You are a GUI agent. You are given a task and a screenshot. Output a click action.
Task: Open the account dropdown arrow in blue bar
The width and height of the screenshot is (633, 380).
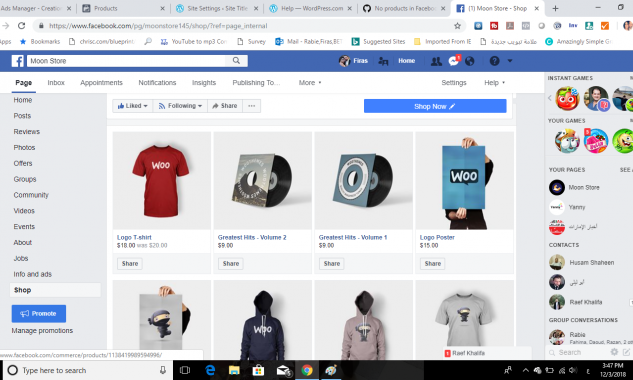(510, 61)
